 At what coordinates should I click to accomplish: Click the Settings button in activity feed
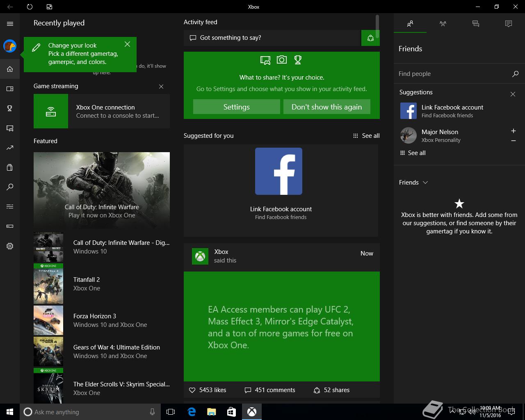point(237,107)
